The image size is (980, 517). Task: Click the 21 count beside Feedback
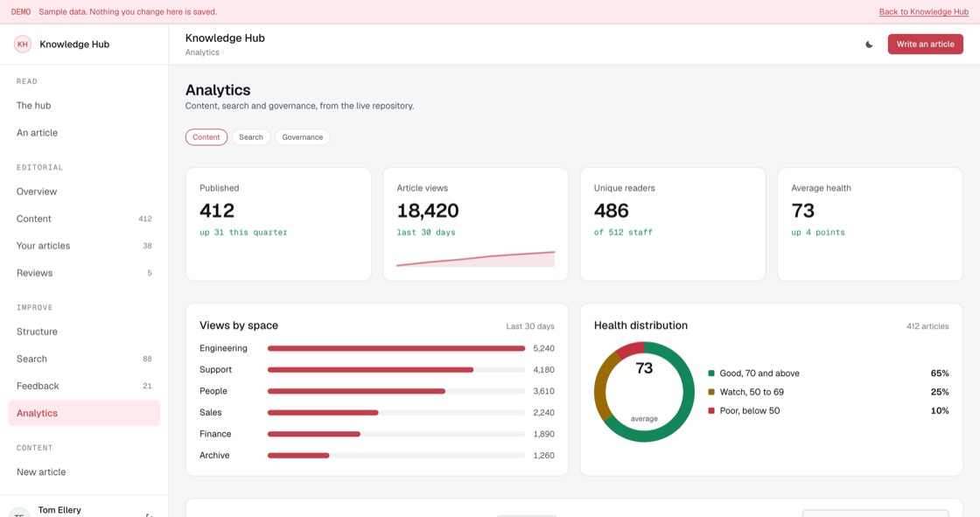click(x=148, y=386)
